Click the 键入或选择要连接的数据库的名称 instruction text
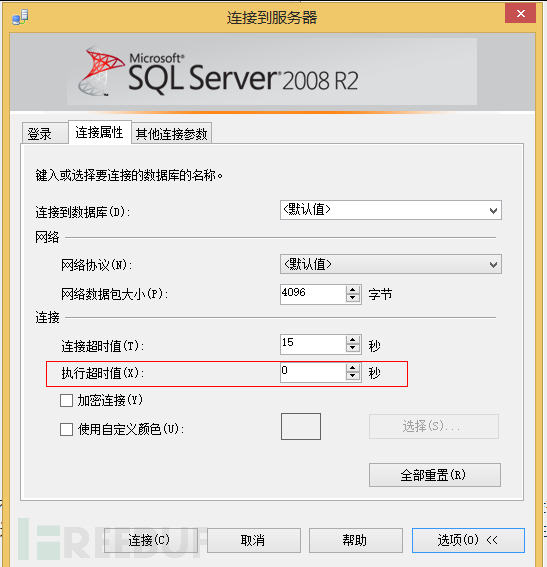The height and width of the screenshot is (567, 547). (x=129, y=176)
